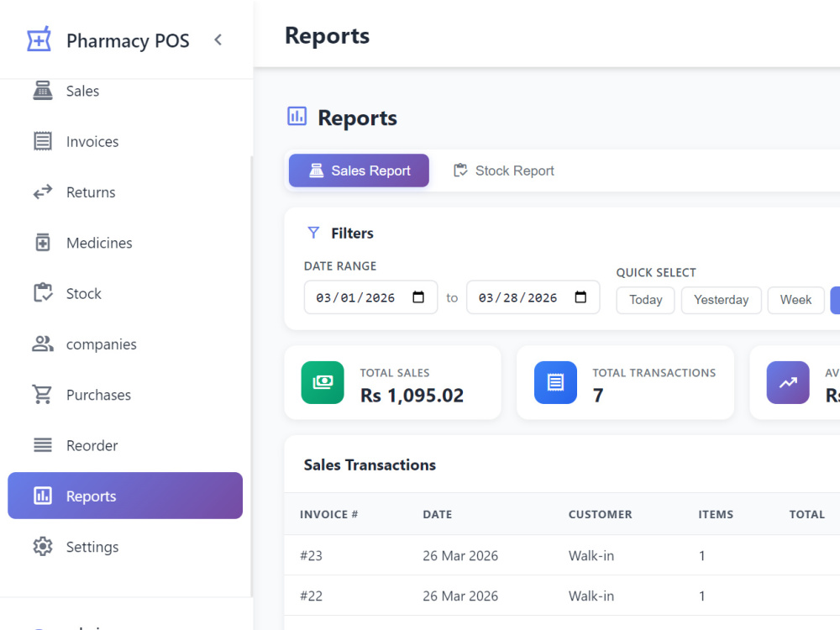The width and height of the screenshot is (840, 630).
Task: Click the blue Total Transactions icon
Action: (x=555, y=382)
